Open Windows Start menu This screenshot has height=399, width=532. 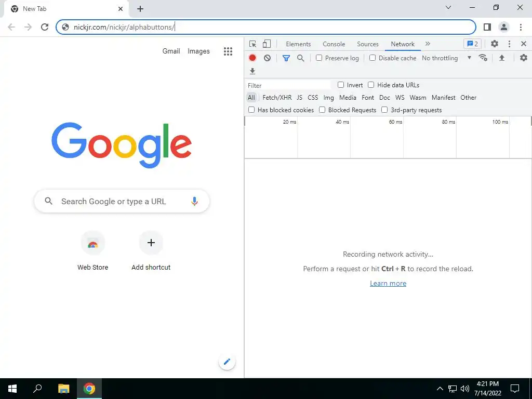pos(12,389)
